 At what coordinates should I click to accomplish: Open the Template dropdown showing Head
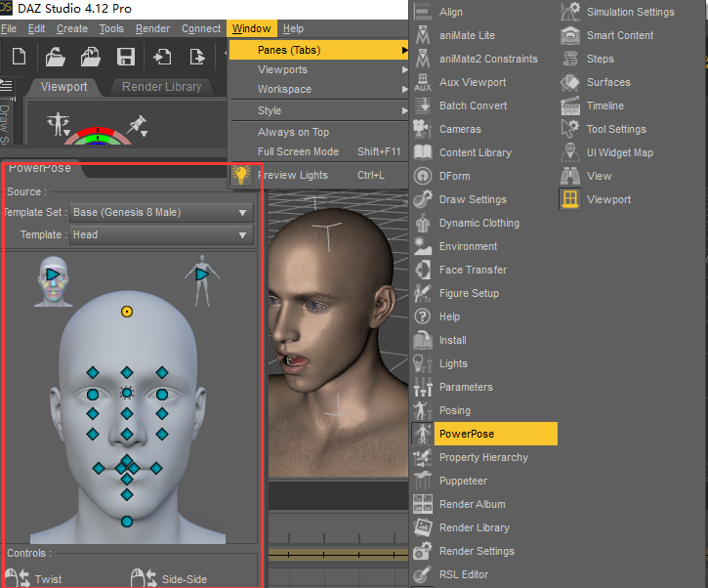161,234
